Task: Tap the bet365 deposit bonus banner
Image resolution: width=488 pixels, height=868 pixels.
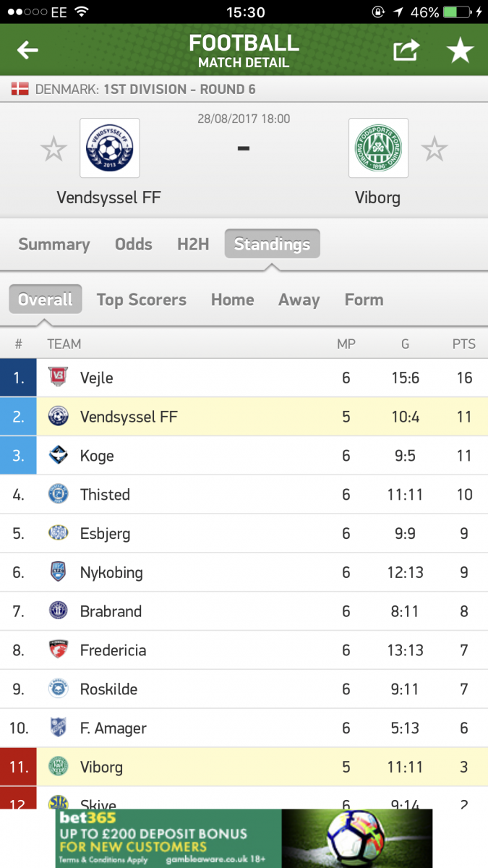Action: (244, 838)
